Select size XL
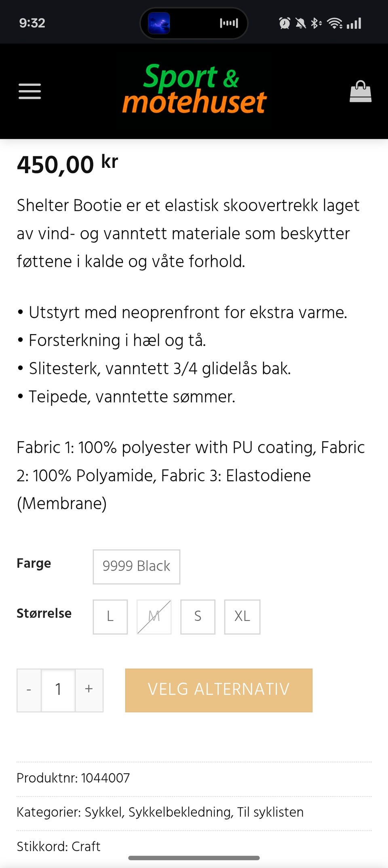Screen dimensions: 388x868 pos(242,616)
